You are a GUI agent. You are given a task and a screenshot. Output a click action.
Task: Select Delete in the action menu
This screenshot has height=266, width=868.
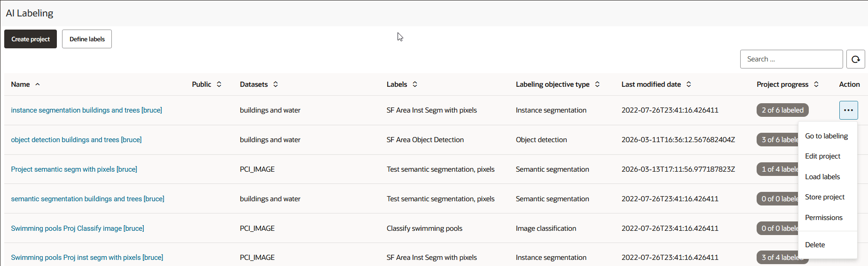click(x=815, y=245)
